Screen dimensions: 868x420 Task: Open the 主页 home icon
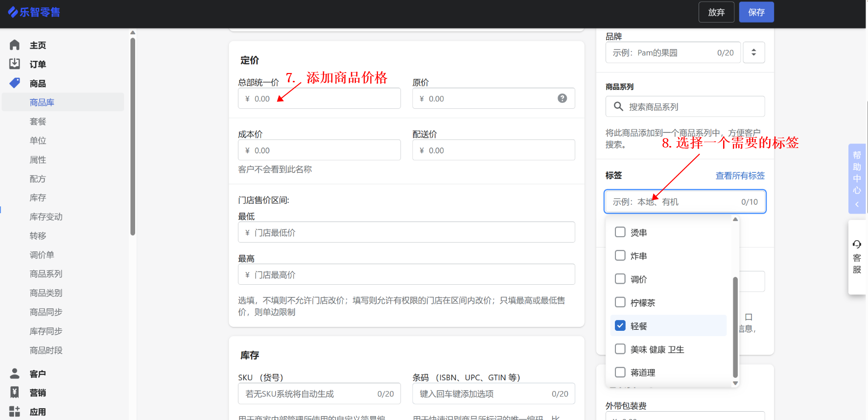(x=15, y=45)
